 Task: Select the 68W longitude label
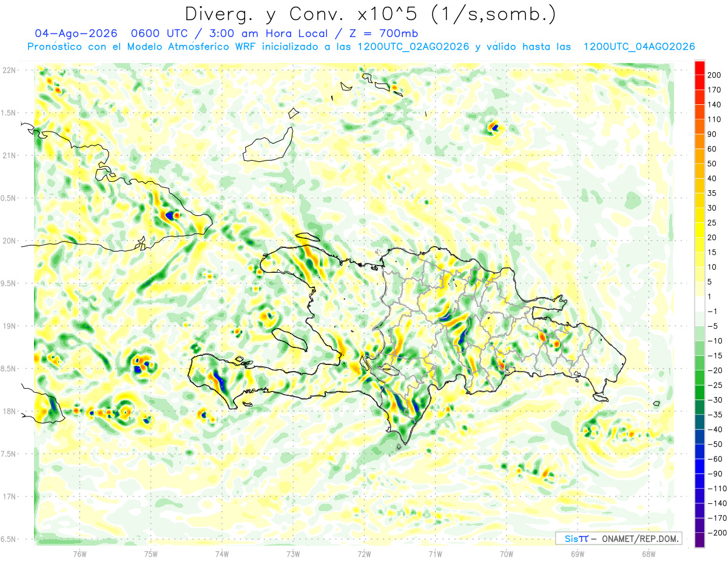(649, 554)
